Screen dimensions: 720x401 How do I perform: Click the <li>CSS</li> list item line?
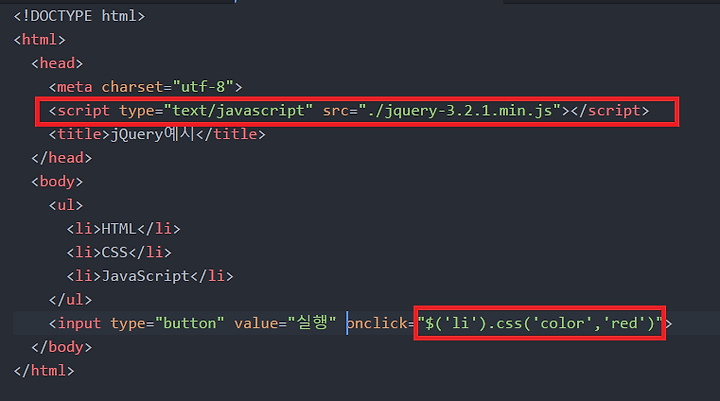click(x=119, y=252)
